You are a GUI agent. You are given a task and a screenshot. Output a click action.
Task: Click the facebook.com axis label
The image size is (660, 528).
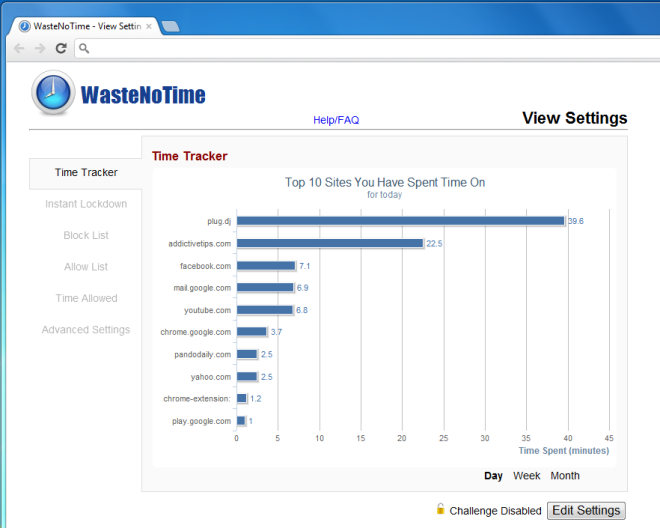tap(205, 266)
